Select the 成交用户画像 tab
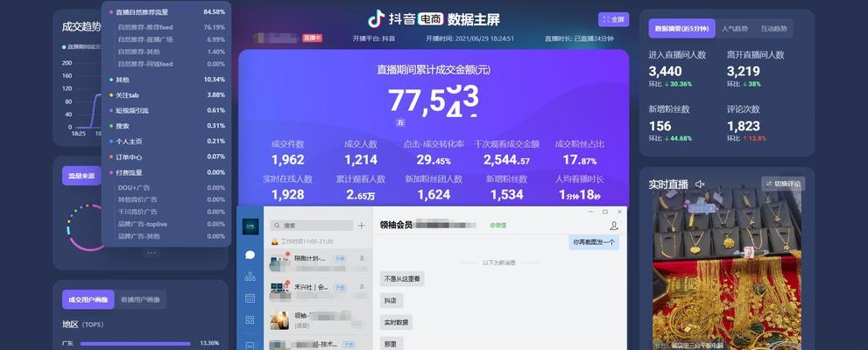Screen dimensions: 868x350 [x=88, y=299]
